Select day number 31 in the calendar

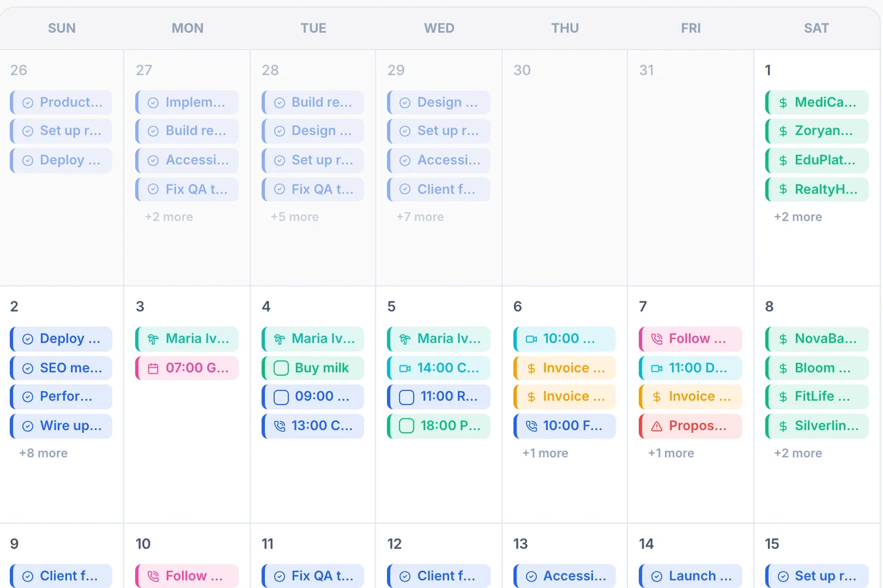[x=646, y=70]
